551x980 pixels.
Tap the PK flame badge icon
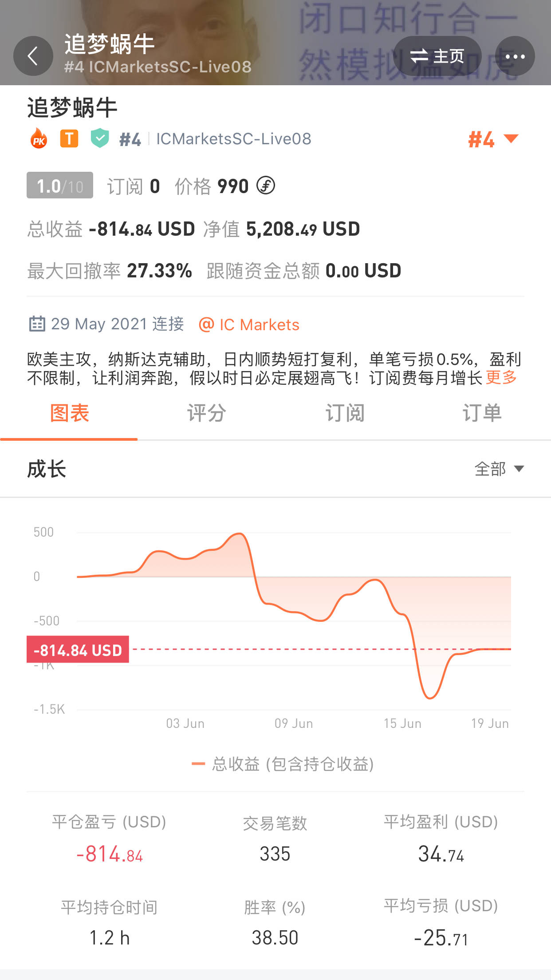39,139
